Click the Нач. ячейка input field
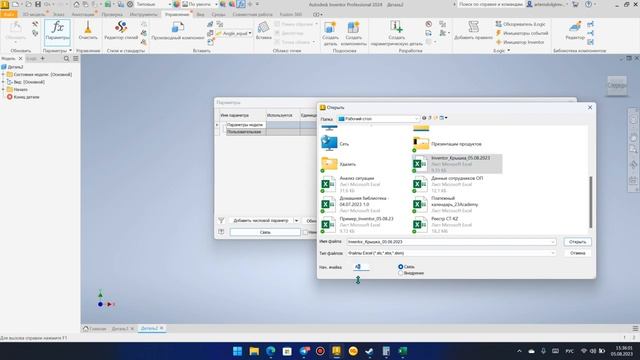Screen dimensions: 640x360 coord(361,267)
